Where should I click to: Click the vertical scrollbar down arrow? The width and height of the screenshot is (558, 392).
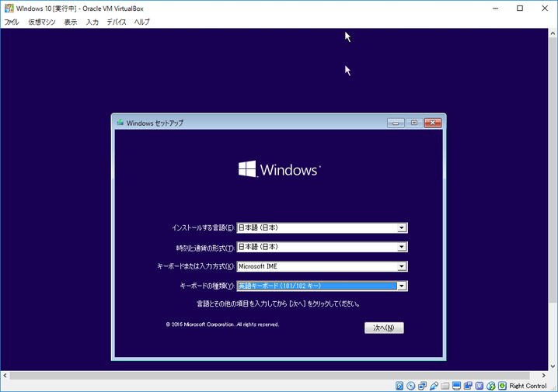coord(553,366)
